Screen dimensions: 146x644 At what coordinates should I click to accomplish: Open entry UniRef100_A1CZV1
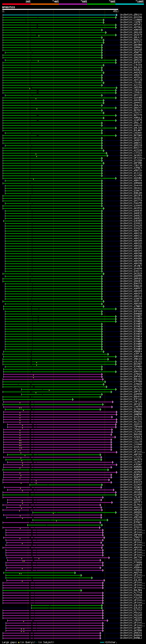[x=131, y=422]
